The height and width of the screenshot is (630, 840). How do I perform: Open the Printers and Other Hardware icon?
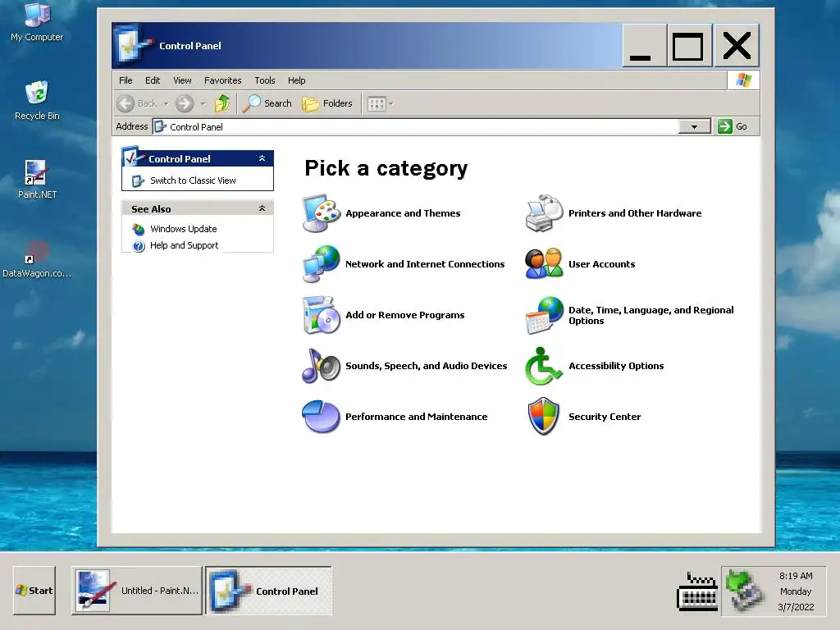tap(545, 213)
